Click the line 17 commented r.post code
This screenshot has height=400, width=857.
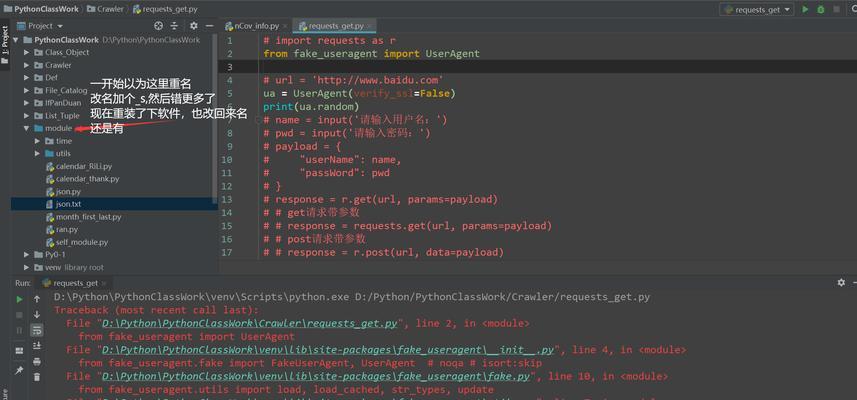click(383, 252)
